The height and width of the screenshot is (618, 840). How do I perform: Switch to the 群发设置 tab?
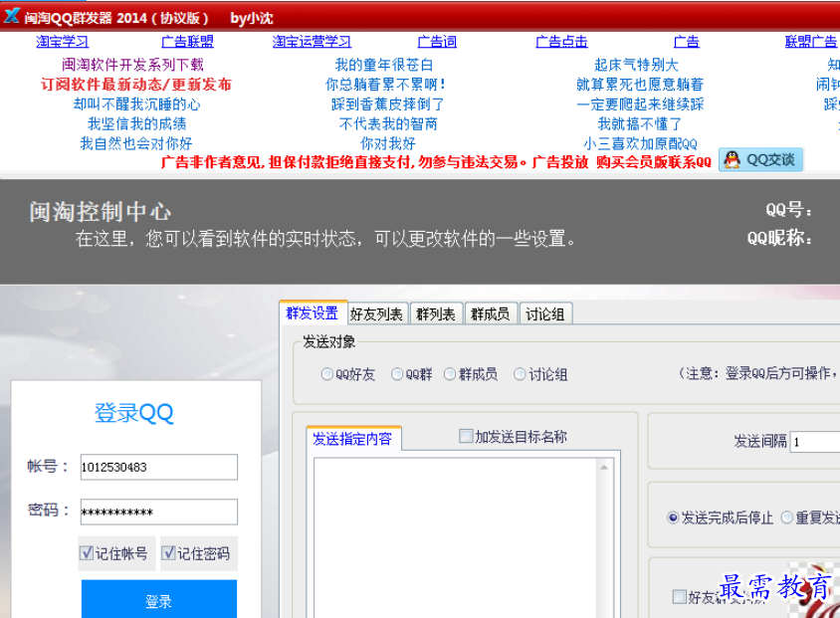coord(313,312)
